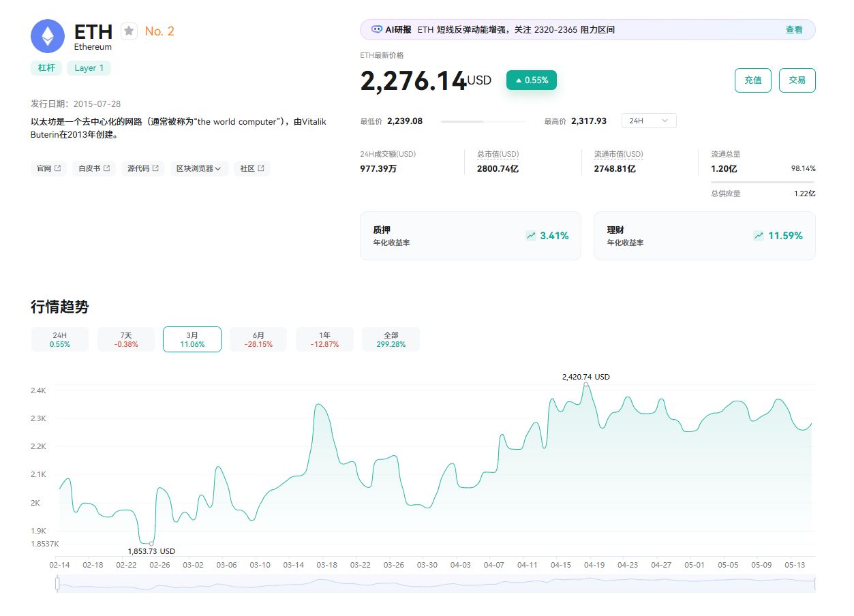
Task: Click the 总市值(USD) label
Action: pyautogui.click(x=498, y=155)
